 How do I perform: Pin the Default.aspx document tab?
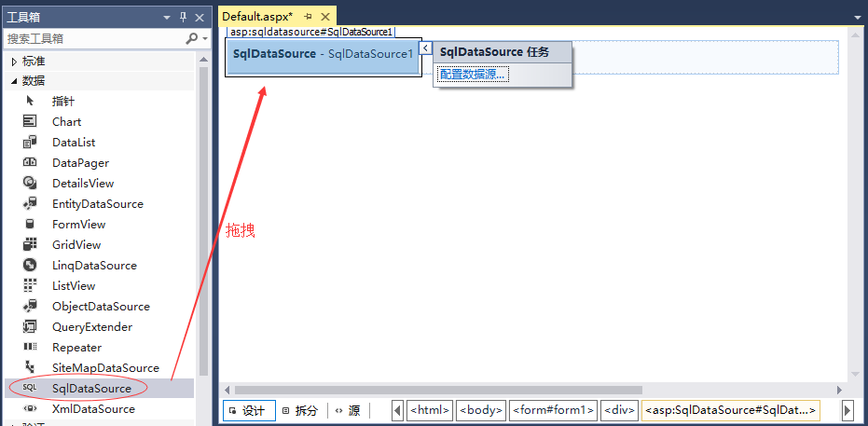309,17
